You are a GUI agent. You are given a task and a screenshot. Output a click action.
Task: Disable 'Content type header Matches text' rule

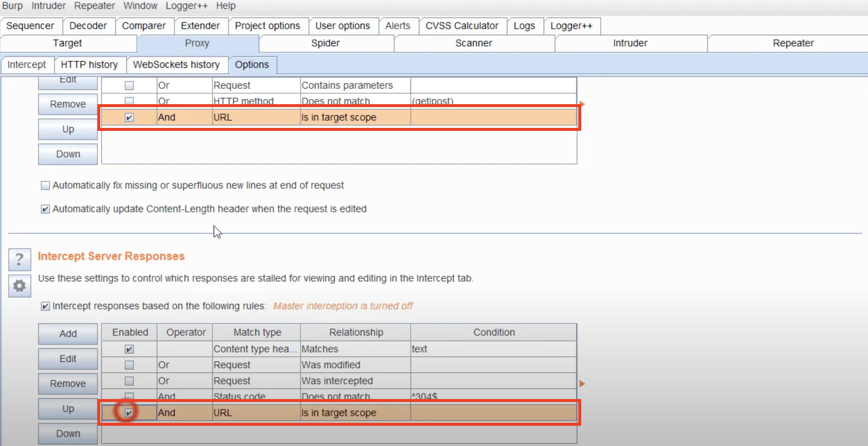tap(129, 349)
